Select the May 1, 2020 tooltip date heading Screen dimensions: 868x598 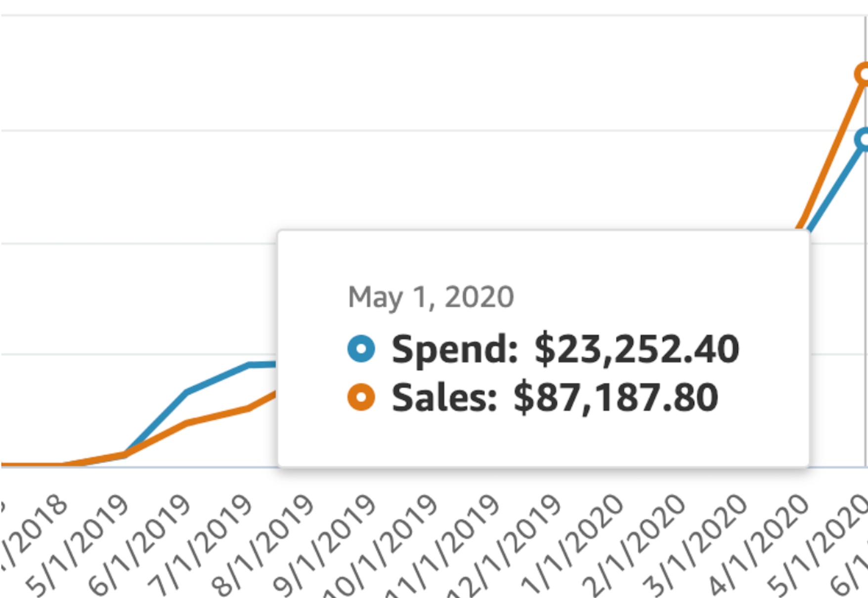[431, 297]
